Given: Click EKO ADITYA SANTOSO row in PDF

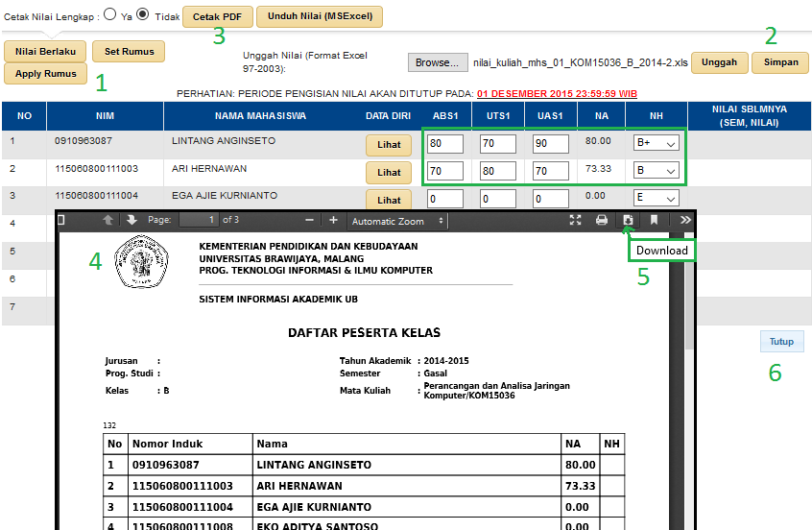Looking at the screenshot, I should point(364,525).
